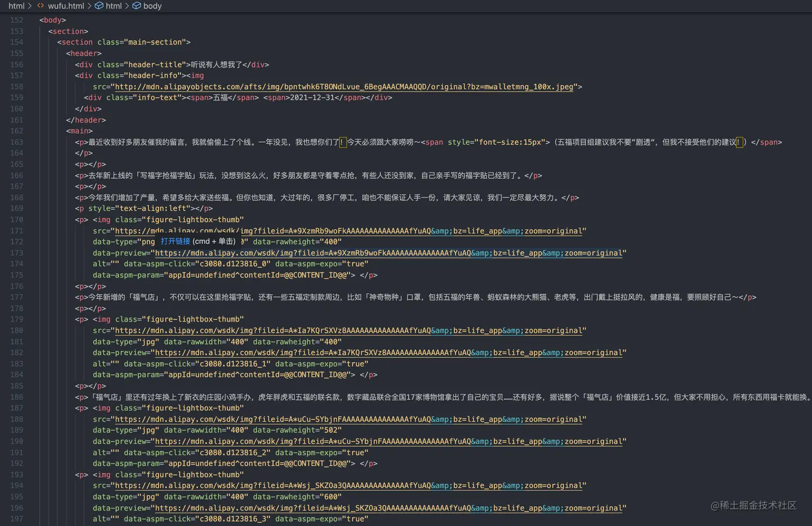
Task: Click the 打开链接 tooltip link
Action: pos(176,242)
